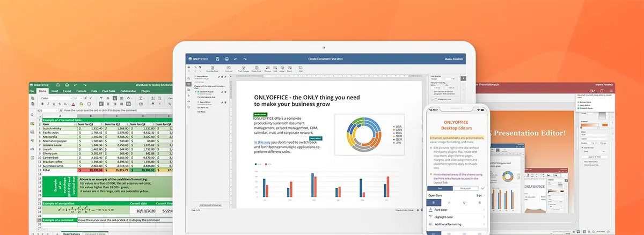
Task: Switch to the Formula tab in the spreadsheet
Action: 81,91
